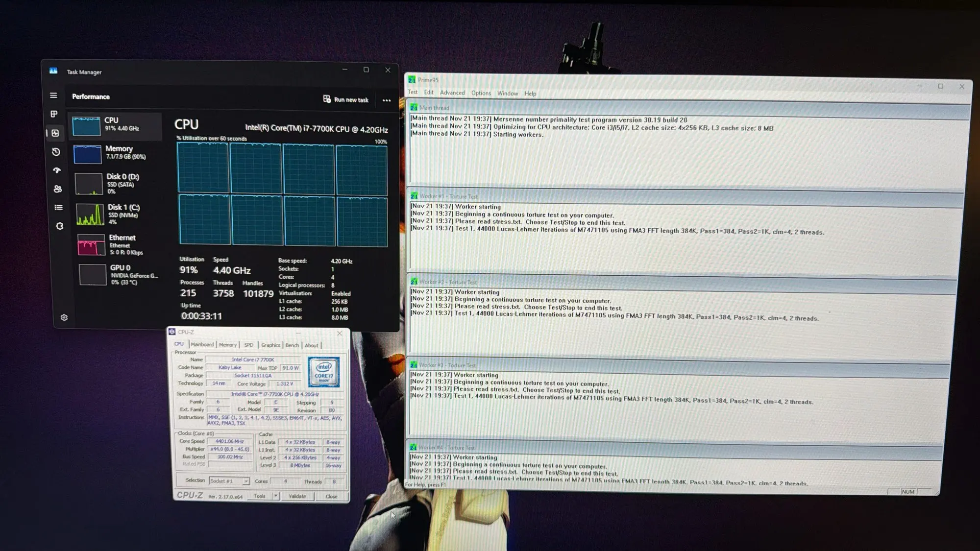Open the Prime95 Advanced menu
Viewport: 980px width, 551px height.
click(x=452, y=93)
